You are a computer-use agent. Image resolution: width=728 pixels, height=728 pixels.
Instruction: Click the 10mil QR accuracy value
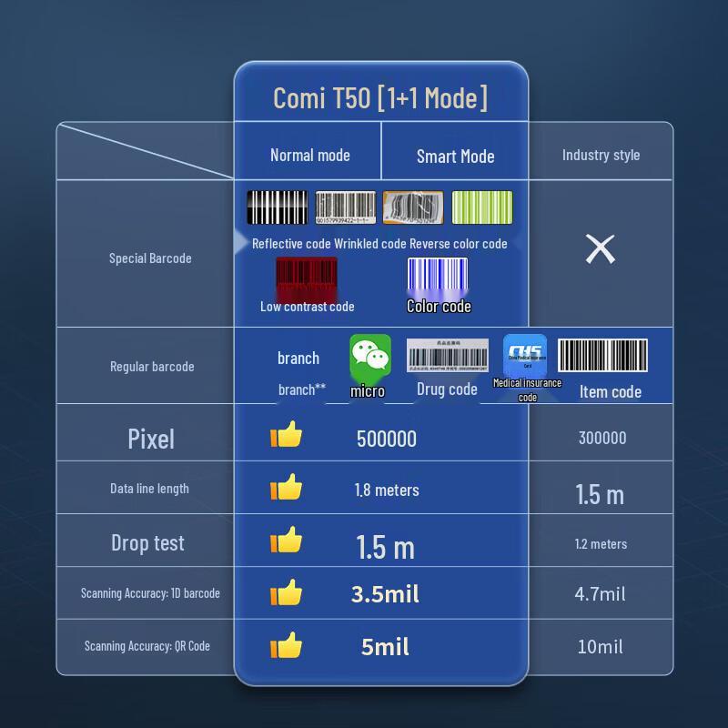coord(600,647)
